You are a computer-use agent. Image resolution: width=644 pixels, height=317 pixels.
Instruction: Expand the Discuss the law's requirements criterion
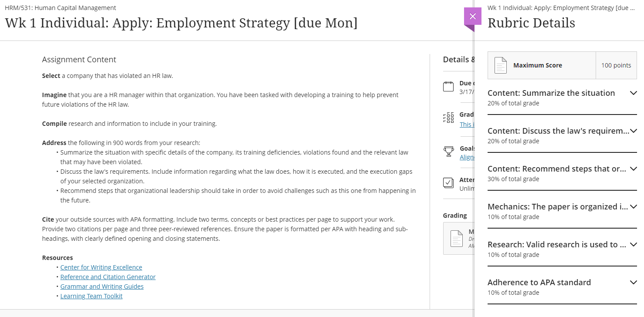[634, 131]
